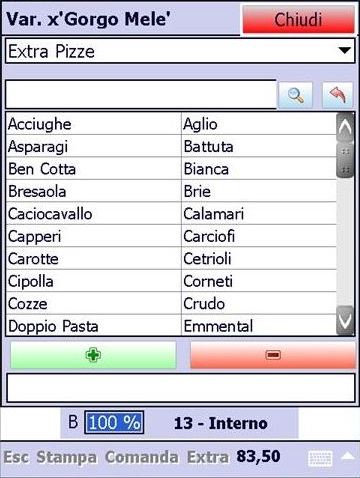Viewport: 360px width, 478px height.
Task: Click the search text input field
Action: 141,94
